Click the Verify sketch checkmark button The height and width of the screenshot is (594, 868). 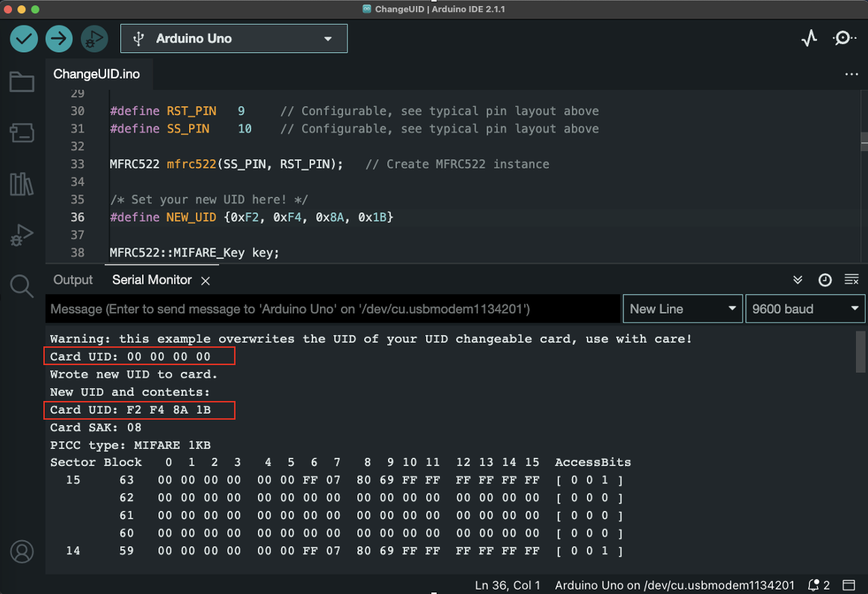tap(24, 39)
